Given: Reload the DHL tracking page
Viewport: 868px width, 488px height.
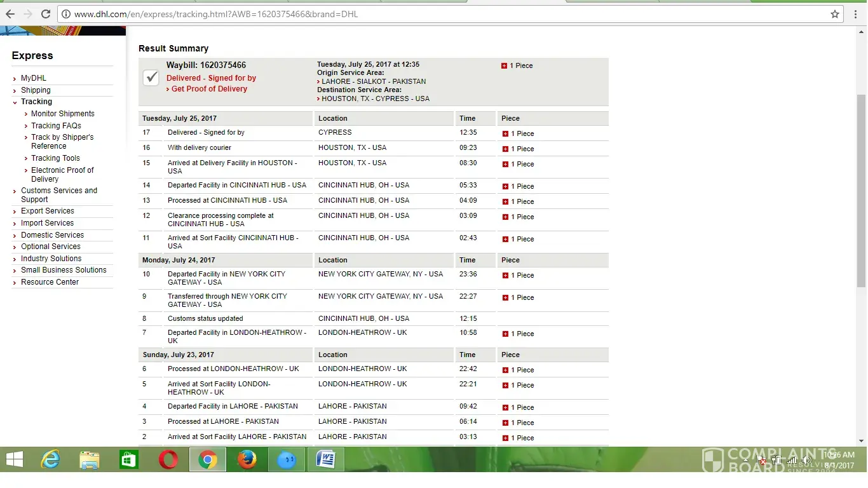Looking at the screenshot, I should point(46,14).
